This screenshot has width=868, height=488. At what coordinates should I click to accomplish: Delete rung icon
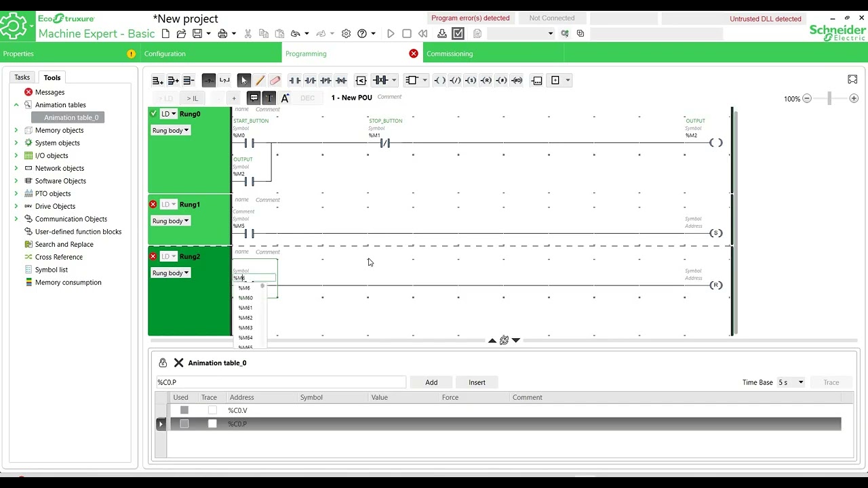tap(189, 80)
